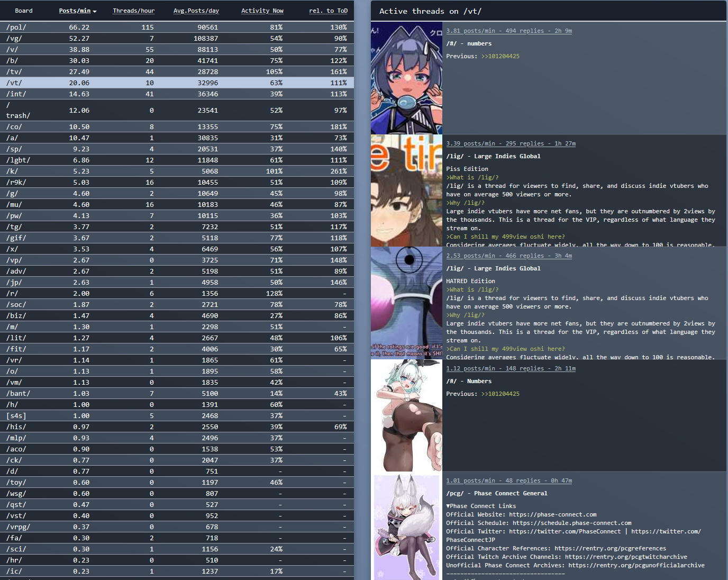
Task: Select the /vm/ board row
Action: tap(177, 382)
